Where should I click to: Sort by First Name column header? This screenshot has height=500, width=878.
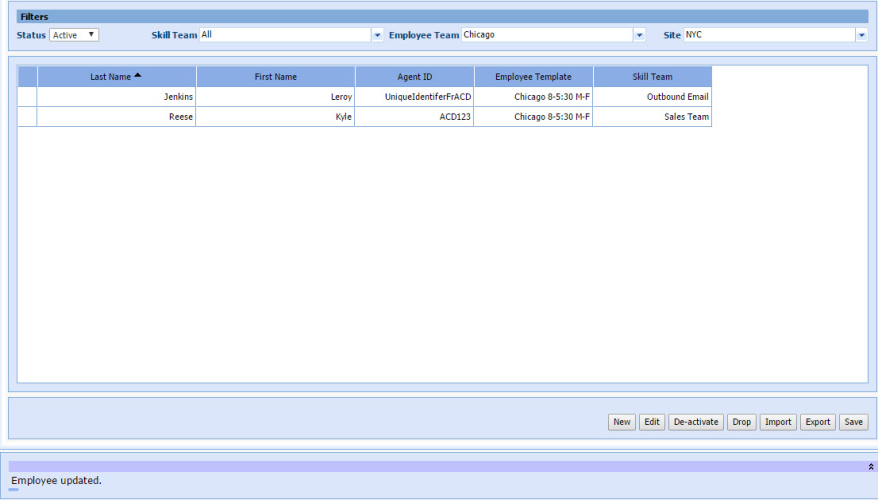pos(276,77)
